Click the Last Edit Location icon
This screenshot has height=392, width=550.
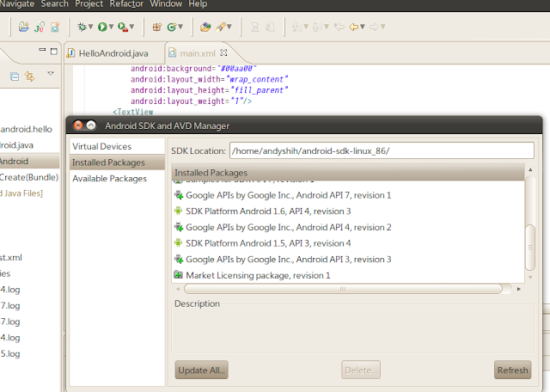coord(339,27)
